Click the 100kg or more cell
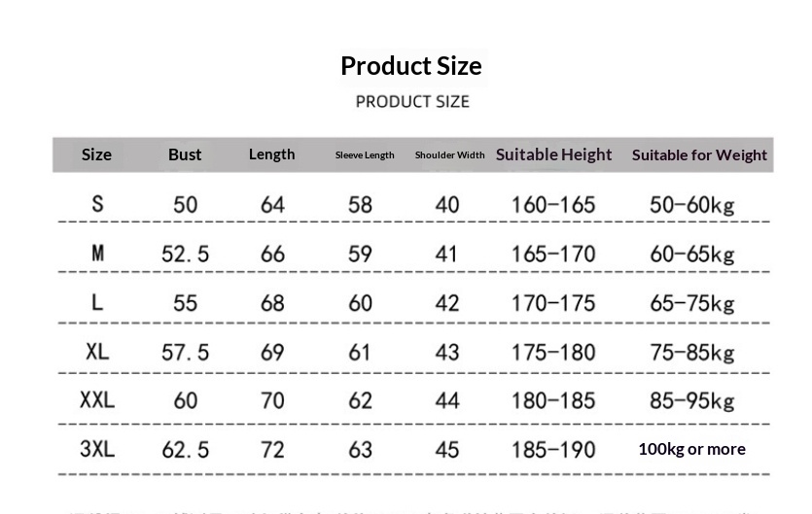Screen dimensions: 812x514 (691, 449)
